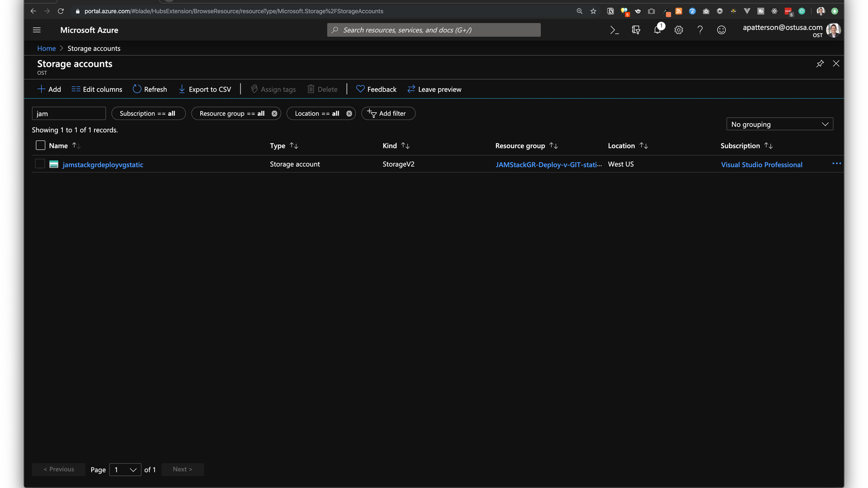The image size is (868, 488).
Task: Pin the Storage accounts blade
Action: pyautogui.click(x=820, y=64)
